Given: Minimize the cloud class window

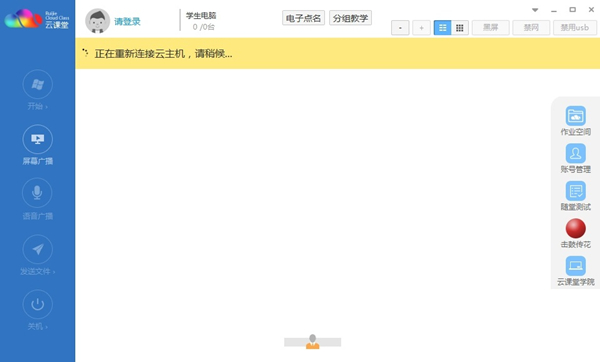Looking at the screenshot, I should [554, 10].
